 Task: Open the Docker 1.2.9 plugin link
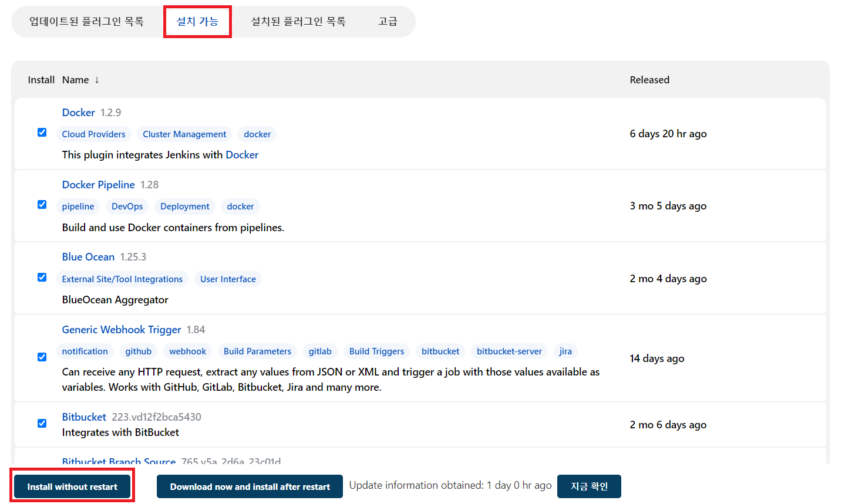pyautogui.click(x=79, y=113)
